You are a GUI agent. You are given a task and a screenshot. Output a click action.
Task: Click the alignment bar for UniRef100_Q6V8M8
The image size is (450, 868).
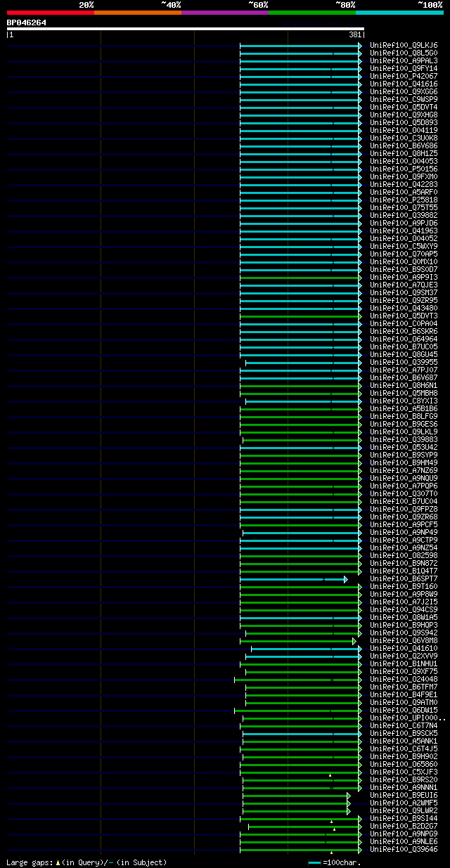[x=298, y=641]
